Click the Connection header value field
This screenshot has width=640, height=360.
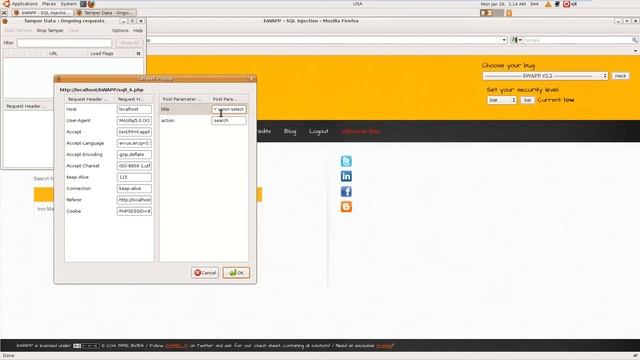[x=134, y=189]
